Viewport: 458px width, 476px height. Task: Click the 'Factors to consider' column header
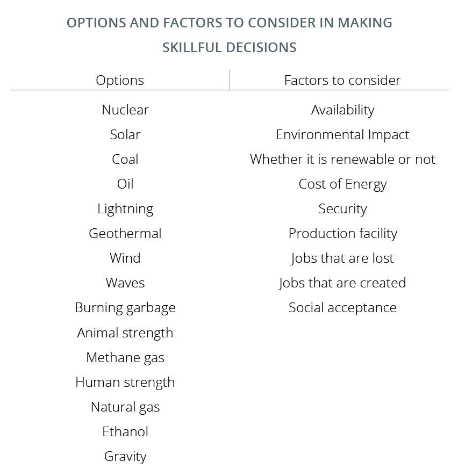[x=342, y=81]
